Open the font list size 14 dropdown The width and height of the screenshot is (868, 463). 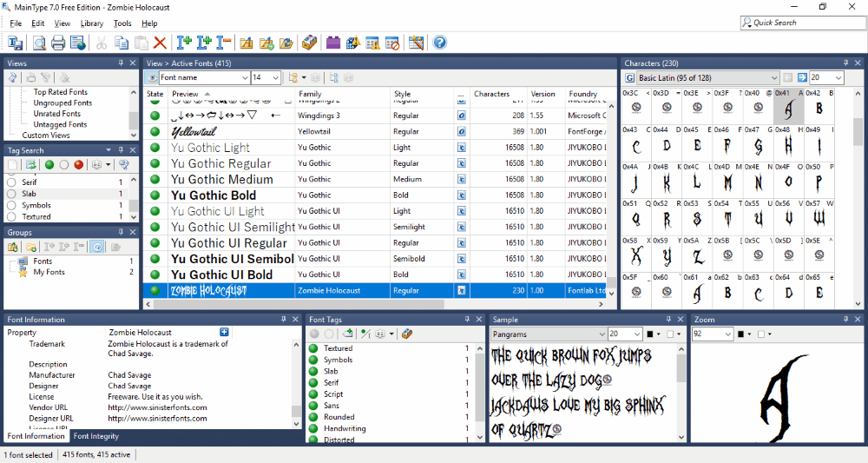pyautogui.click(x=275, y=77)
